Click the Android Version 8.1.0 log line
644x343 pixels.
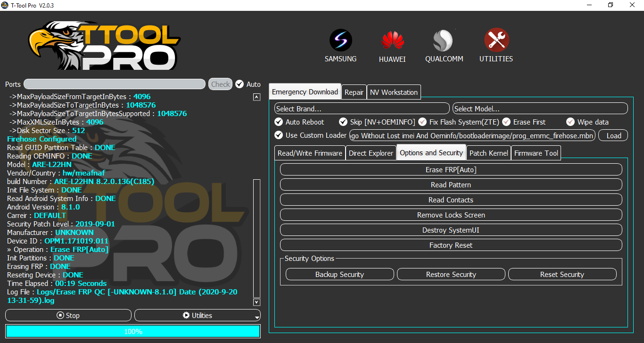(43, 207)
